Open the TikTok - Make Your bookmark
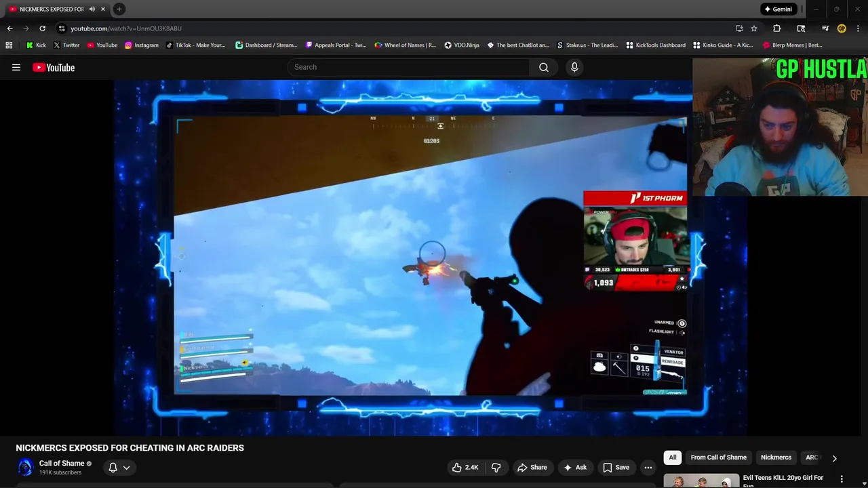Image resolution: width=868 pixels, height=488 pixels. tap(195, 45)
